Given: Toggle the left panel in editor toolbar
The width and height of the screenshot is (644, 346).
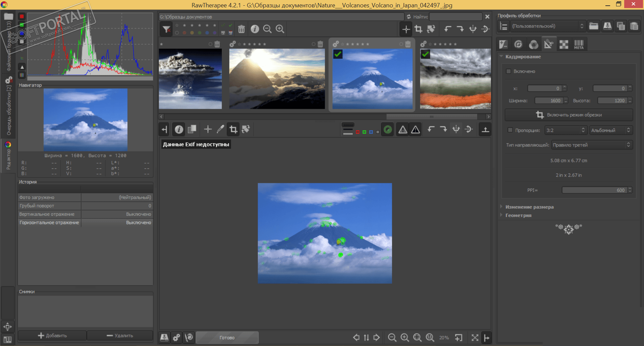Looking at the screenshot, I should (164, 130).
